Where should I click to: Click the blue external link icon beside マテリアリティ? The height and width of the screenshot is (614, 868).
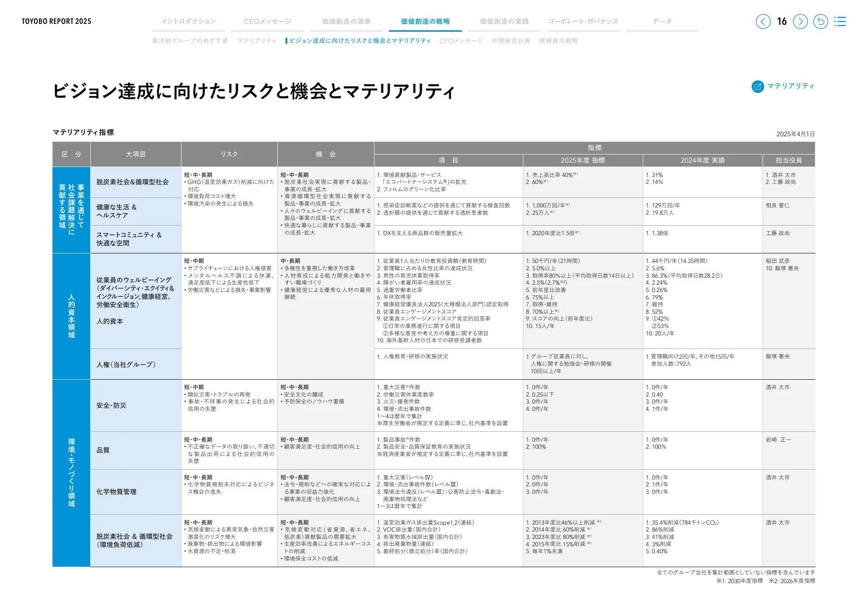[757, 86]
